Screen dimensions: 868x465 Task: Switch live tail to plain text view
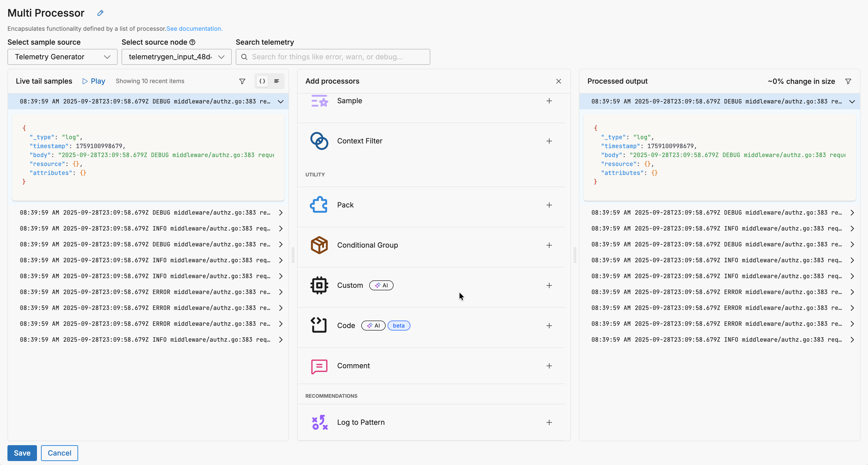277,81
